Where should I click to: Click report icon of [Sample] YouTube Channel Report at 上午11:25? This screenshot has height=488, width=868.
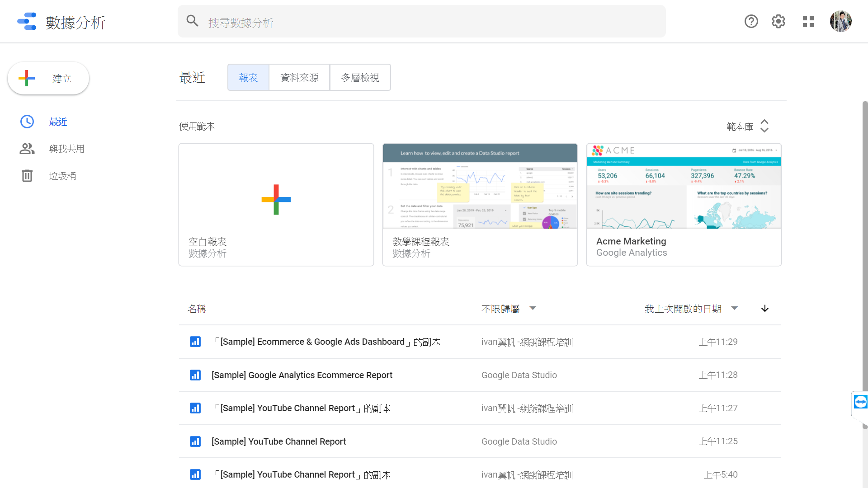click(x=195, y=441)
